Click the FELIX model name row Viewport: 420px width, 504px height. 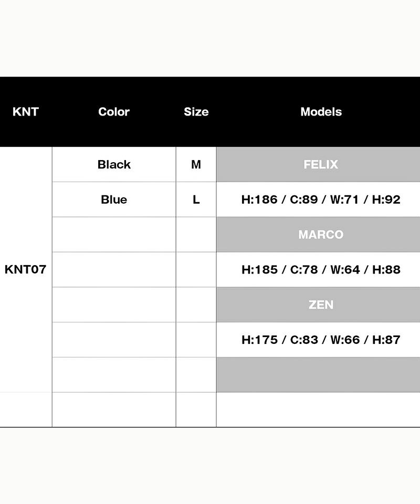tap(321, 164)
